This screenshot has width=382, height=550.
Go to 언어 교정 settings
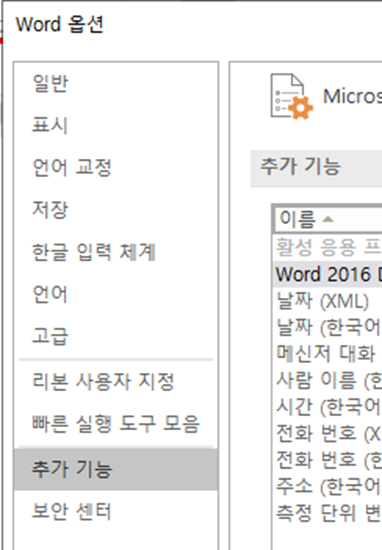(116, 167)
